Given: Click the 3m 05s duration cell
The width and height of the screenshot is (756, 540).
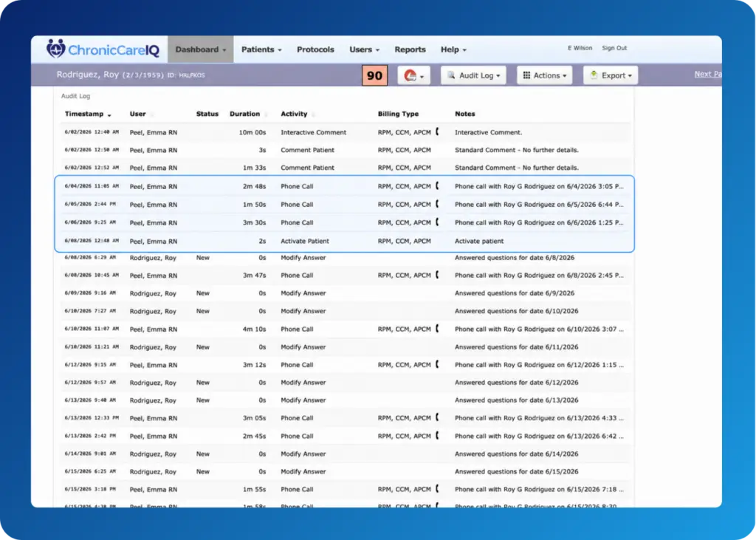Looking at the screenshot, I should [x=254, y=418].
